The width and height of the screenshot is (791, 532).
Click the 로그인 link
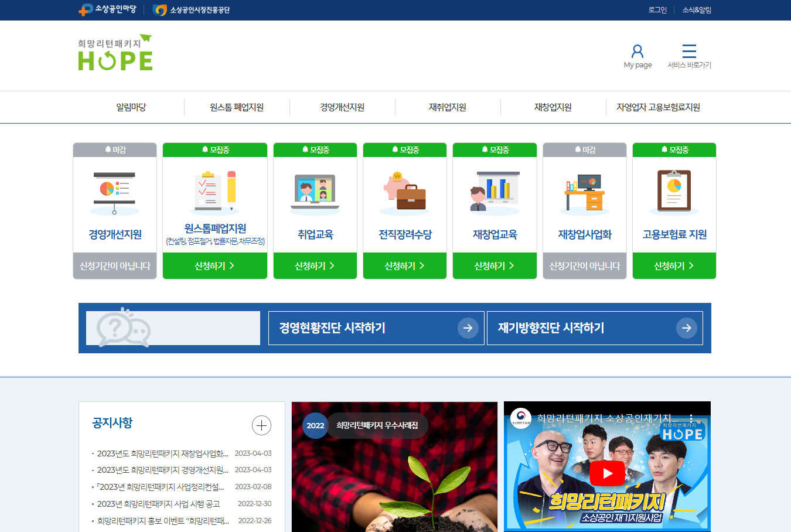tap(657, 10)
